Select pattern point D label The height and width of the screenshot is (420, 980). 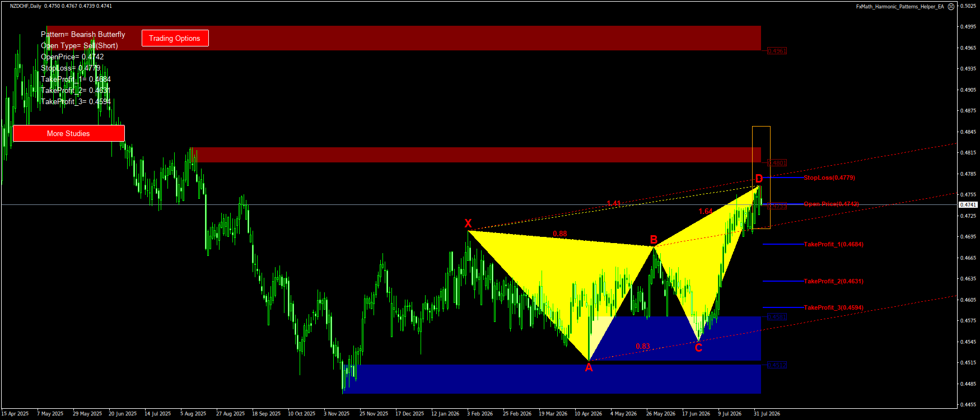coord(759,179)
